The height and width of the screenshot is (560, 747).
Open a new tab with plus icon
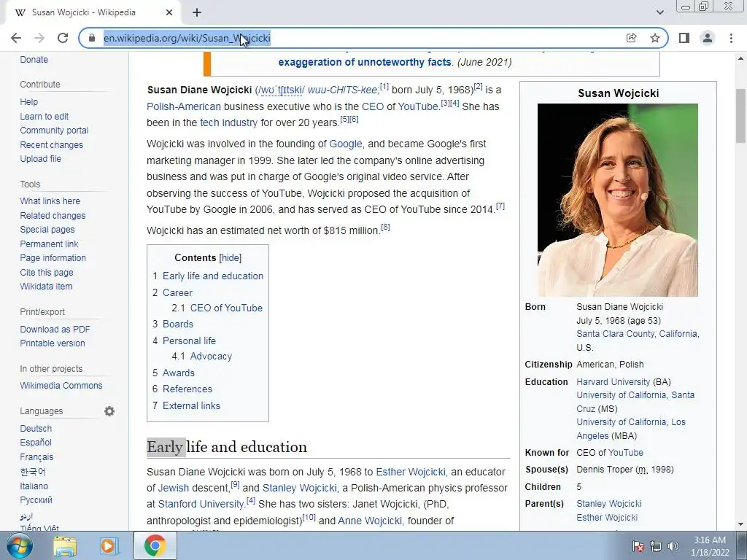coord(197,12)
